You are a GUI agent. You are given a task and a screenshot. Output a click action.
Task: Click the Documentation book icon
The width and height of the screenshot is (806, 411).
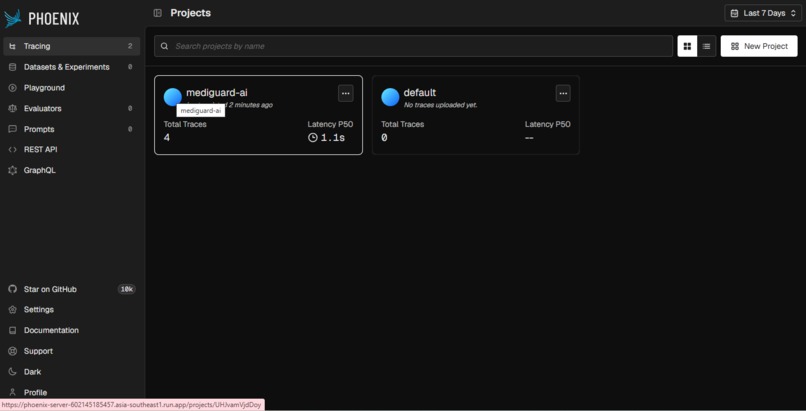(x=13, y=330)
